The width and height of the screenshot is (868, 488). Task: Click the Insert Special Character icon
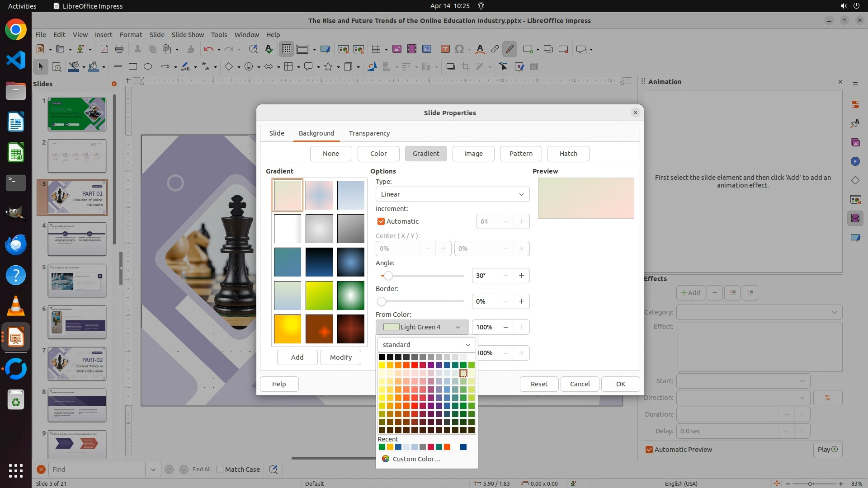click(459, 49)
